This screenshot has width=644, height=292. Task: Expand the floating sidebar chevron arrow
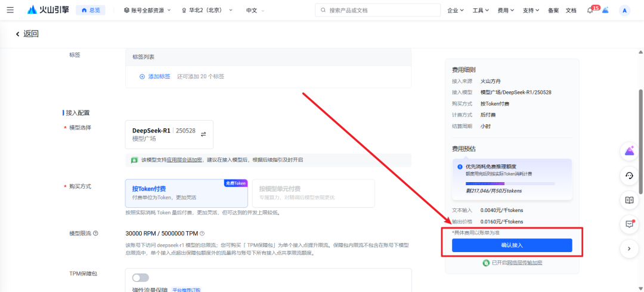(630, 248)
